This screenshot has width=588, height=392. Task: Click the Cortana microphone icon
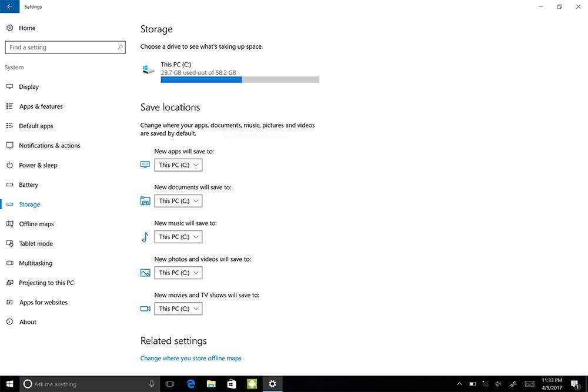tap(152, 384)
